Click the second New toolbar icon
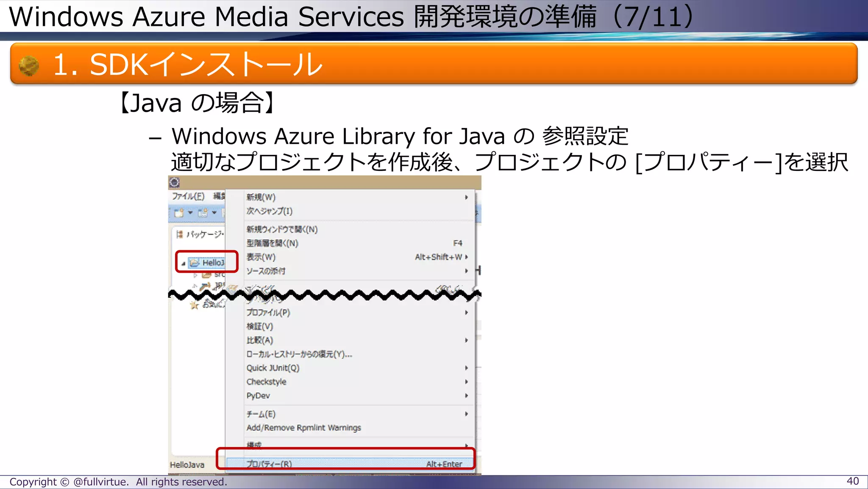Image resolution: width=868 pixels, height=489 pixels. pos(203,212)
